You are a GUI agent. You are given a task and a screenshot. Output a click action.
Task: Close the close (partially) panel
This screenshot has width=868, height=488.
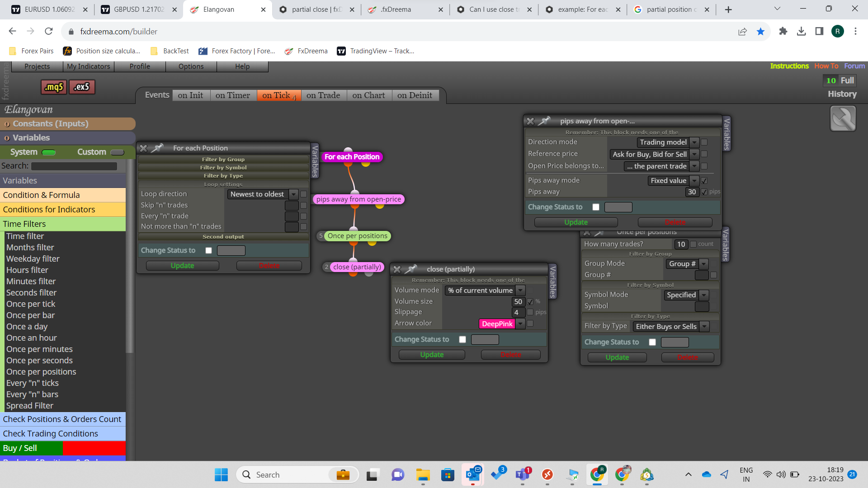(397, 269)
